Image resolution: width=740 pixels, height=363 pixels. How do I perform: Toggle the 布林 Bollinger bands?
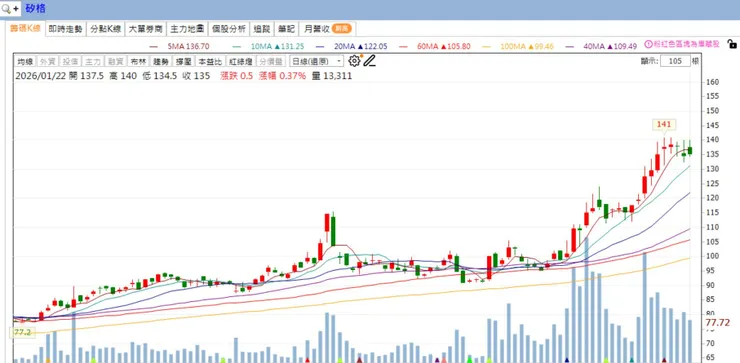click(x=138, y=61)
